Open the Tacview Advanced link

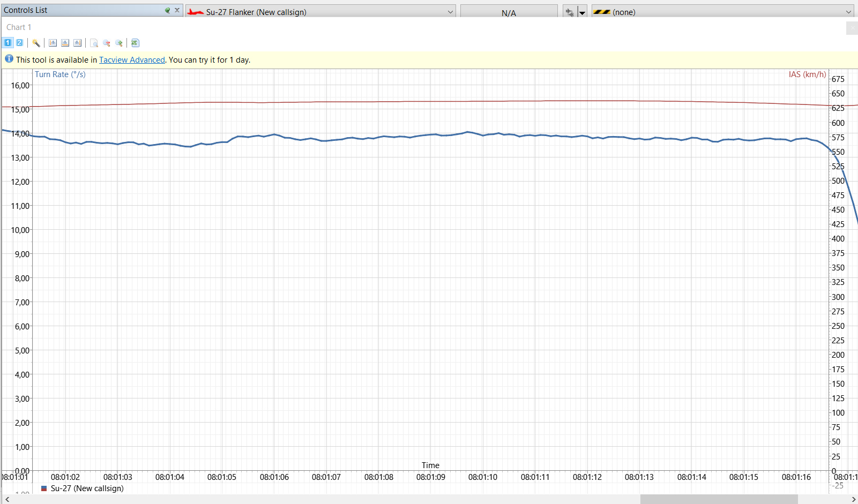click(x=132, y=60)
